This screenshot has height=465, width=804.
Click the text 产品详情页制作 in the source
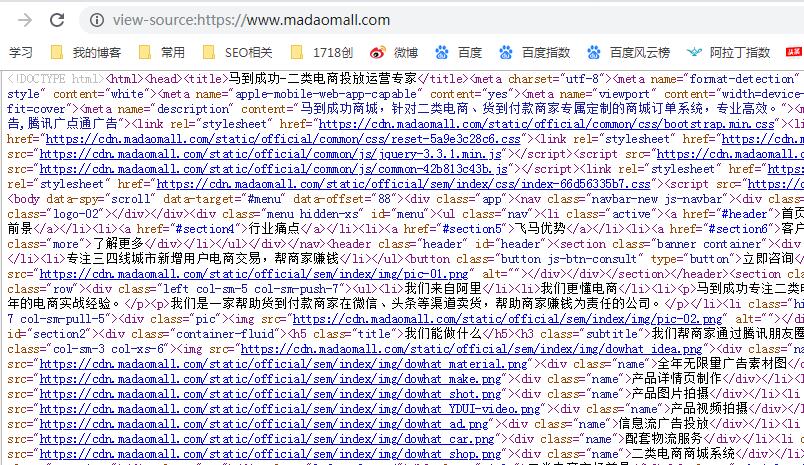click(677, 379)
